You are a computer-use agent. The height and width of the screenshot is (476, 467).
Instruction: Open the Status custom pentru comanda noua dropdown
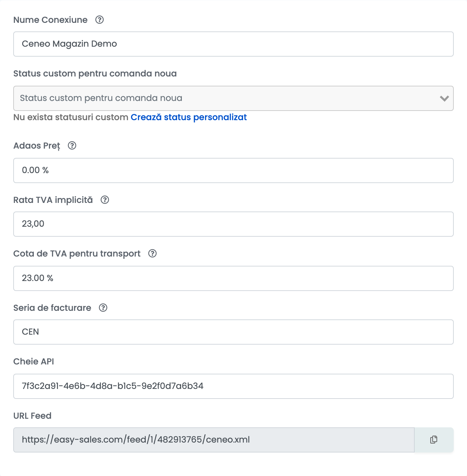(x=233, y=98)
